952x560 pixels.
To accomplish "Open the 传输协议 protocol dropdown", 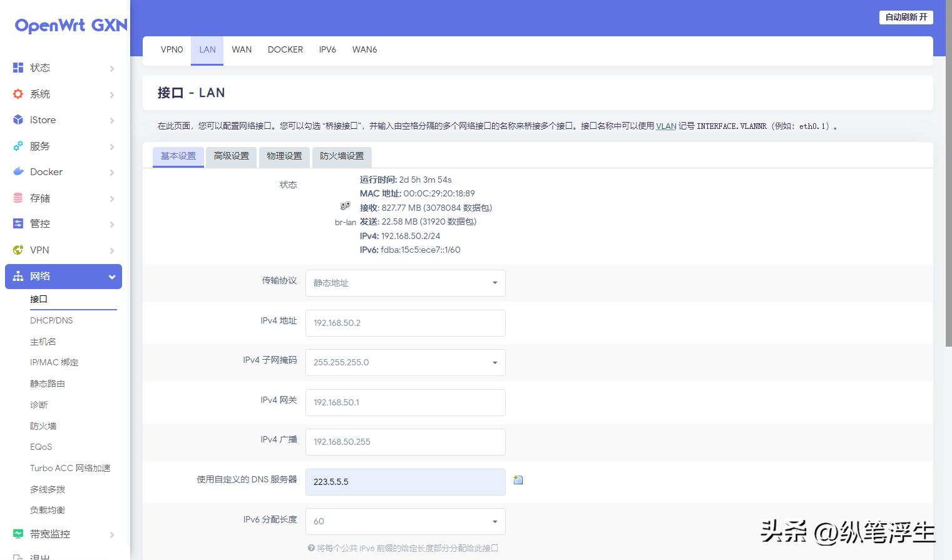I will click(405, 283).
